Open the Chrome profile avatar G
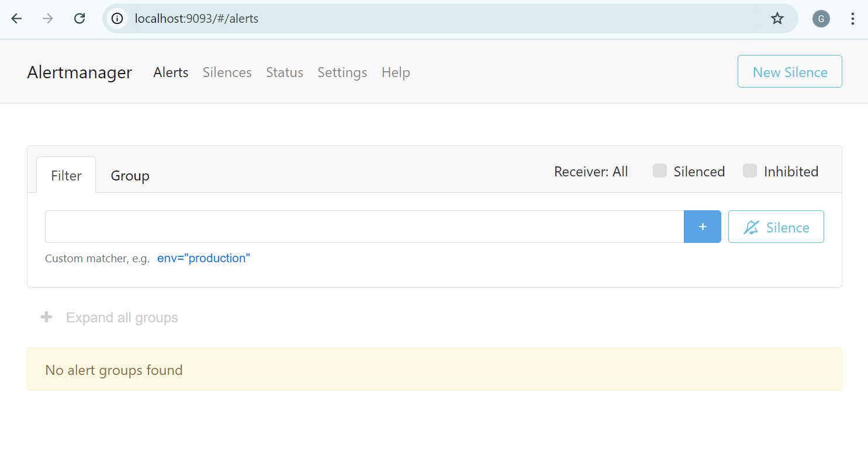This screenshot has width=868, height=452. click(x=821, y=19)
